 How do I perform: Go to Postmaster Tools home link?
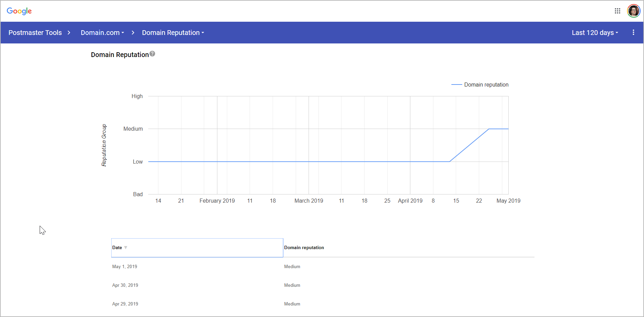(35, 33)
